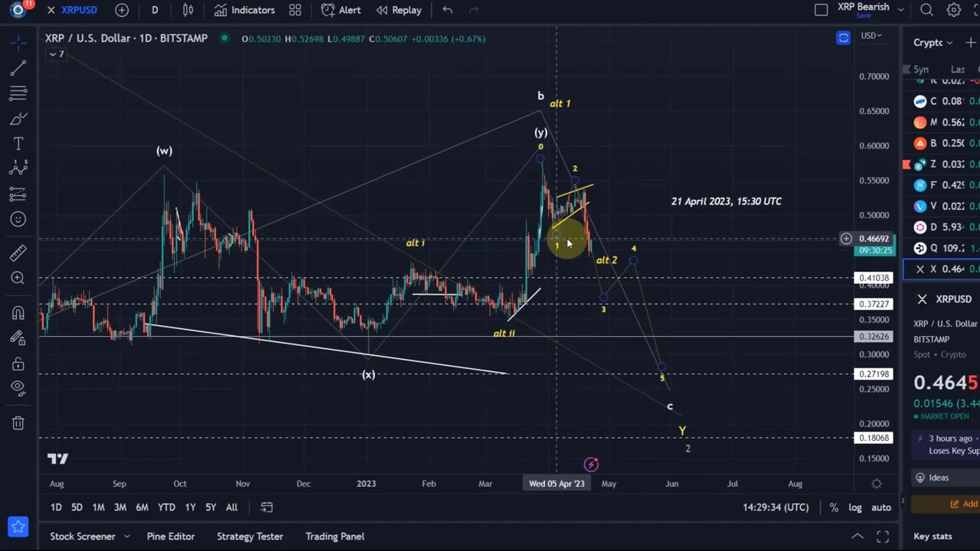Open the Pine Editor tab

pos(171,536)
